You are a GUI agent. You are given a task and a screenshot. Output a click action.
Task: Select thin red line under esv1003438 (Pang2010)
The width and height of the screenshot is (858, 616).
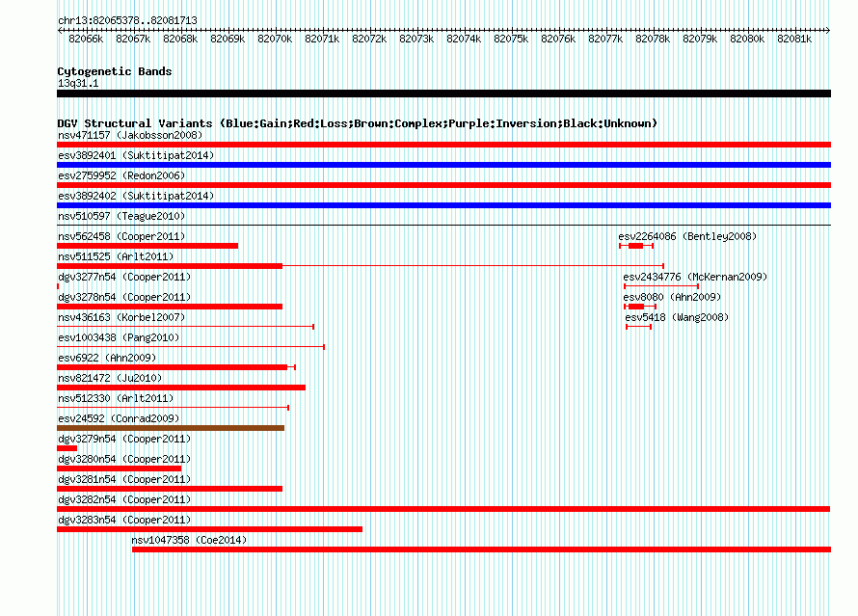(x=191, y=347)
